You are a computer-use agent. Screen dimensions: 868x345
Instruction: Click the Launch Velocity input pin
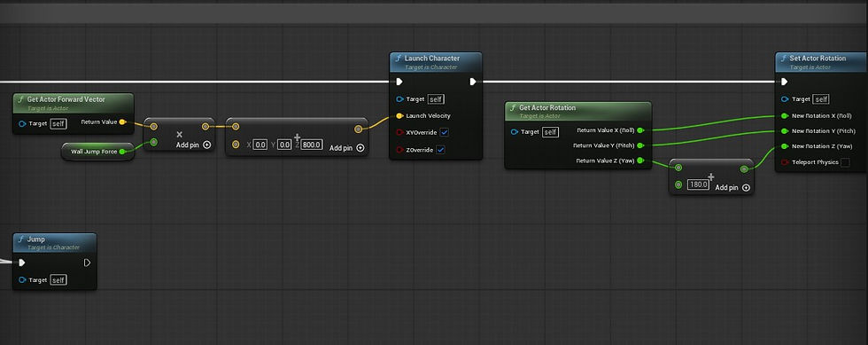click(399, 116)
